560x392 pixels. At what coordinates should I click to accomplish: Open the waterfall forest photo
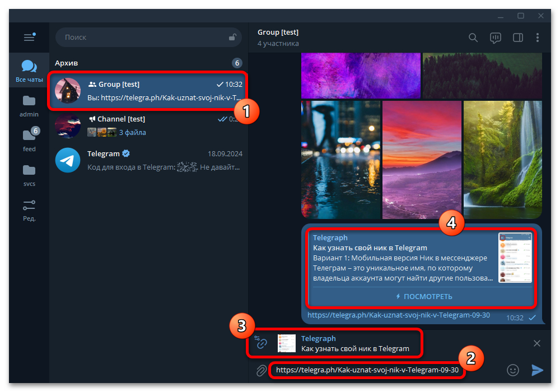[x=503, y=160]
